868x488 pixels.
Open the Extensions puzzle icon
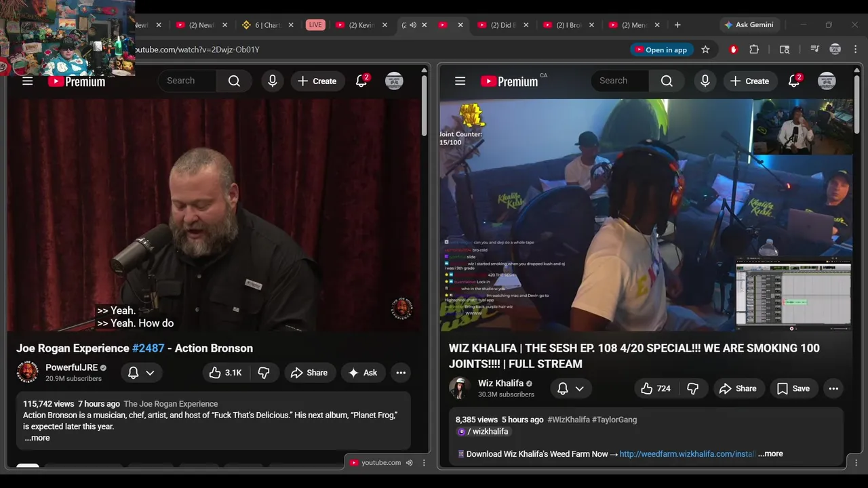[x=754, y=49]
